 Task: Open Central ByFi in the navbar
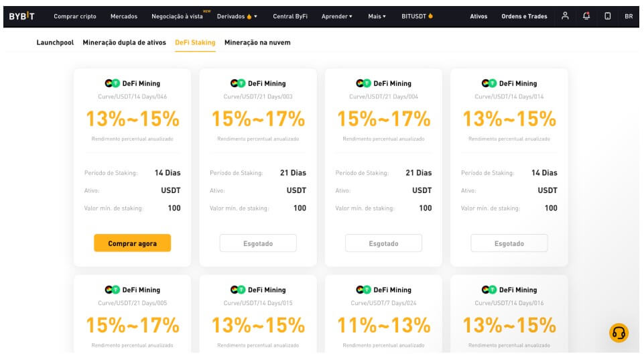coord(290,17)
